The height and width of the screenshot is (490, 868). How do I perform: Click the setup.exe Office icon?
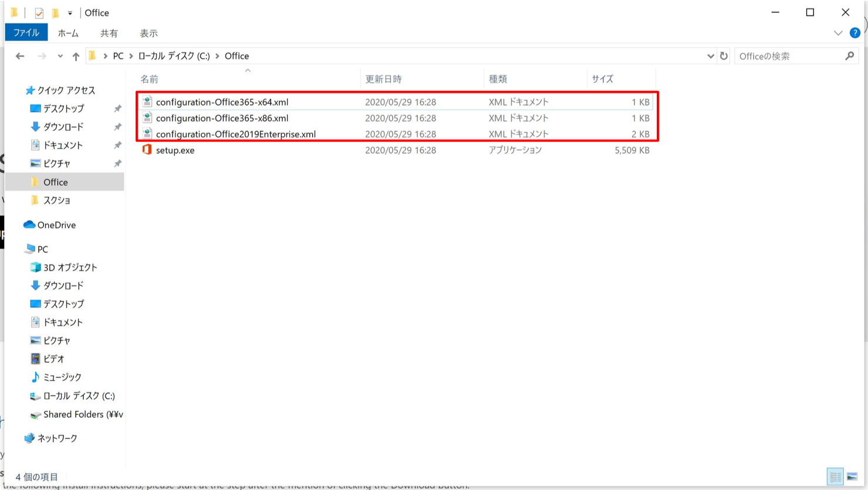point(147,150)
